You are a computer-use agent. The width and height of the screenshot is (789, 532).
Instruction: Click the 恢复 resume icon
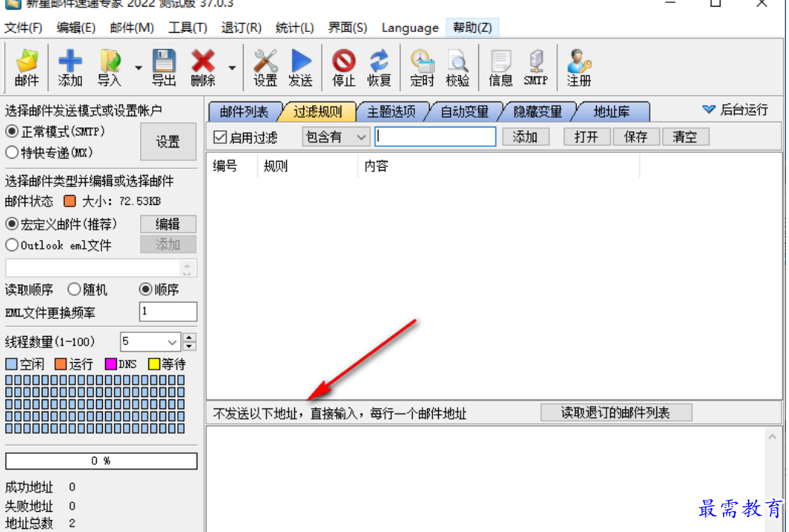pos(379,67)
